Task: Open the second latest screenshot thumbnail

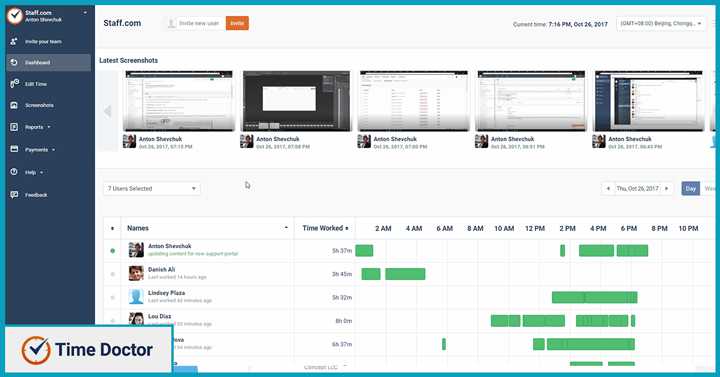Action: tap(296, 101)
